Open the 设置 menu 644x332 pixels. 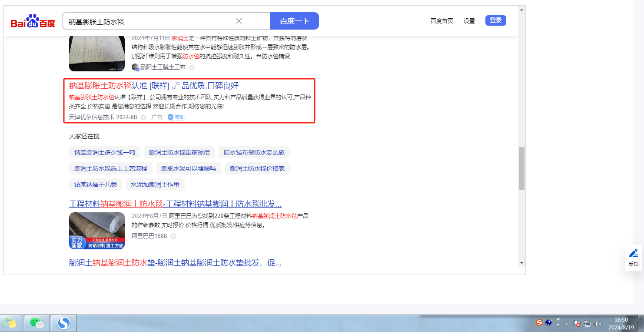tap(469, 21)
